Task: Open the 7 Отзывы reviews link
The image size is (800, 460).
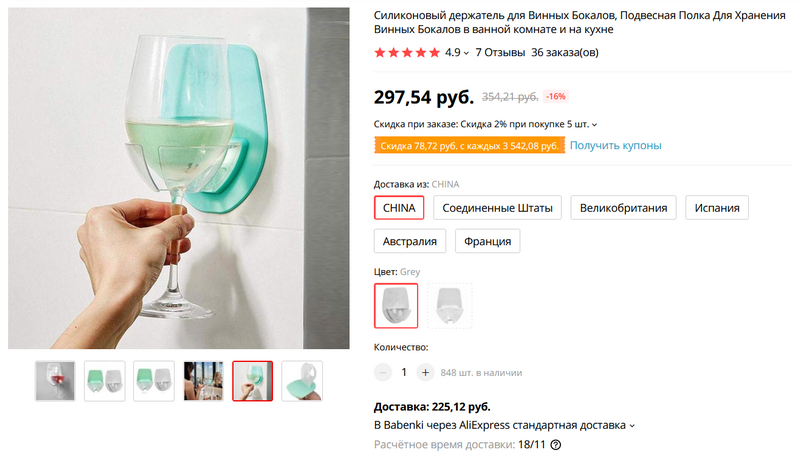Action: 500,52
